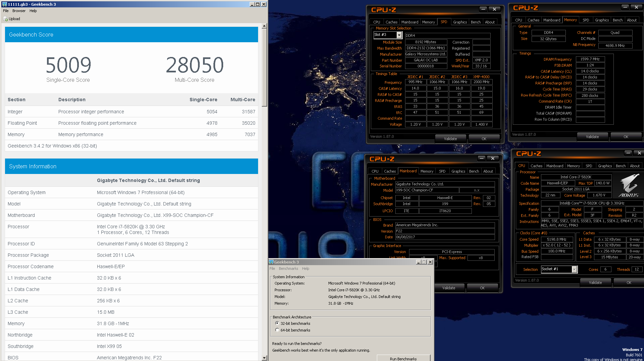Click Validate in CPU-Z Mainboard window
Viewport: 644px width, 361px height.
coord(449,288)
